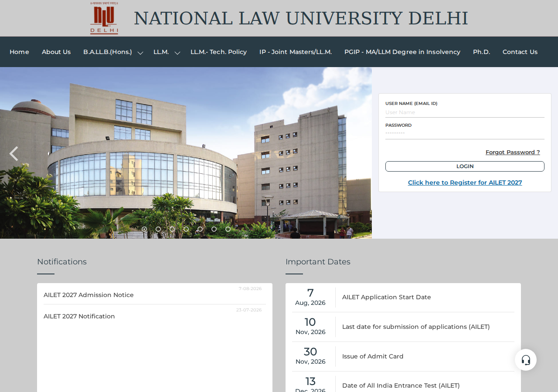Open the About Us menu item
Viewport: 558px width, 392px height.
56,52
